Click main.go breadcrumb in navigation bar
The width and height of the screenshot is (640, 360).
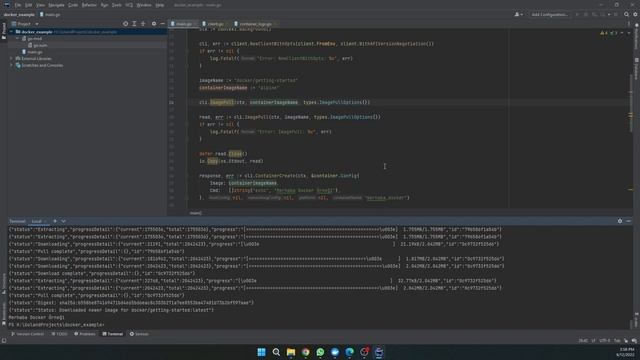coord(50,15)
